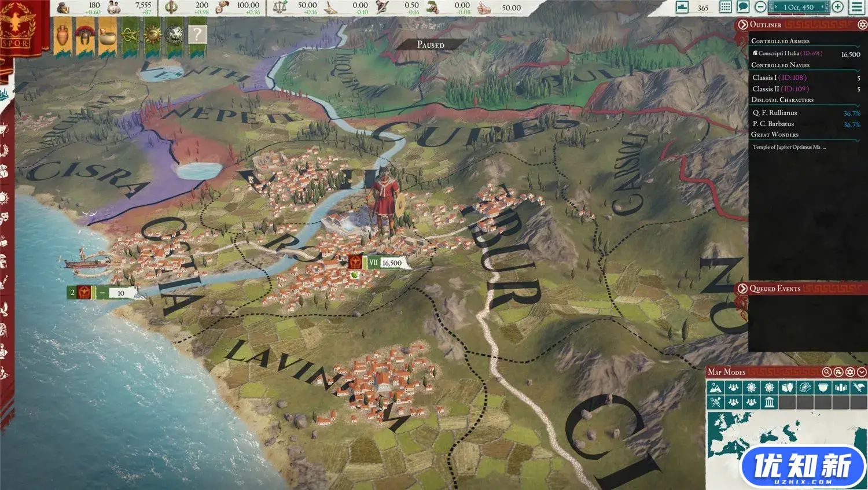Viewport: 868px width, 490px height.
Task: Open the ballista banner on the green flag
Action: pos(130,36)
